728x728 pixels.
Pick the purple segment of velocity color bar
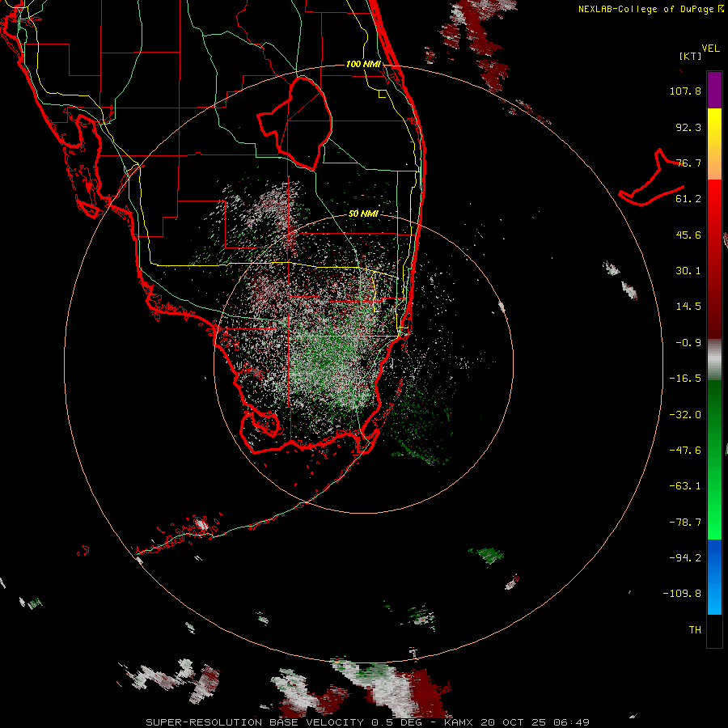pos(714,90)
